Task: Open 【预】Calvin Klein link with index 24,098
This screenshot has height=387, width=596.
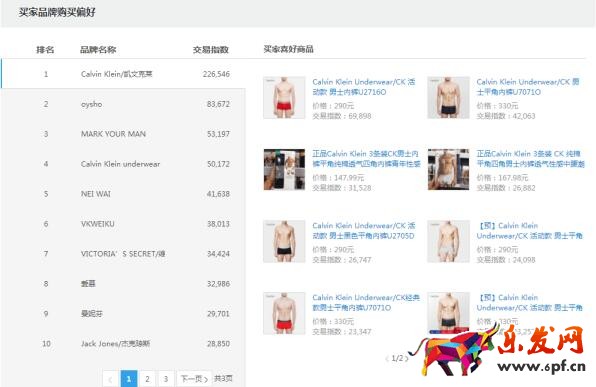Action: coord(529,230)
